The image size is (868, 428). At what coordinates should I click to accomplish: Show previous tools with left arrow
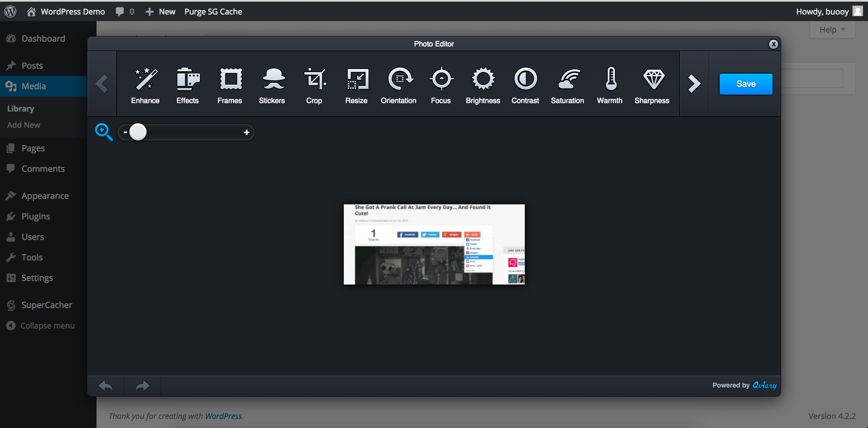coord(102,84)
